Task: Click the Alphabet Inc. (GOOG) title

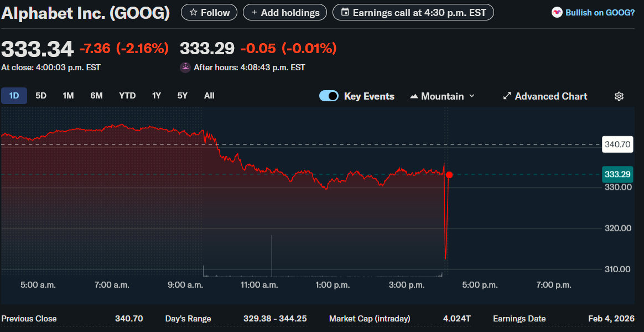Action: click(85, 14)
